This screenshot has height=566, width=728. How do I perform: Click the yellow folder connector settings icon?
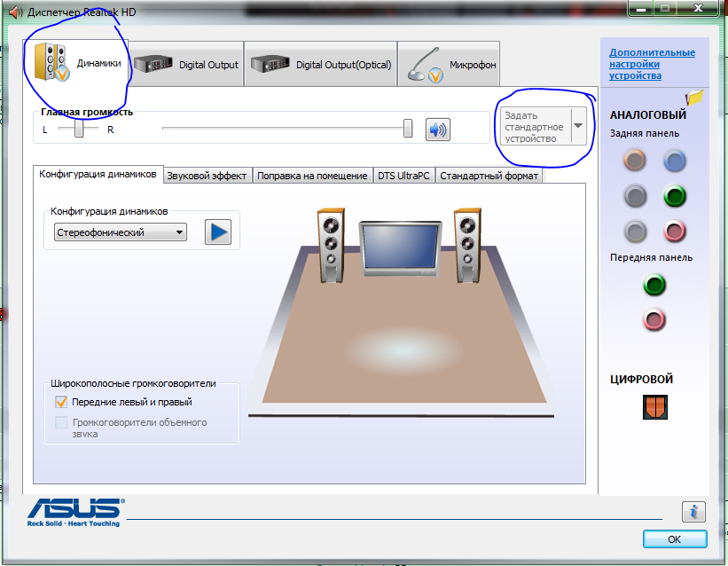[x=694, y=97]
